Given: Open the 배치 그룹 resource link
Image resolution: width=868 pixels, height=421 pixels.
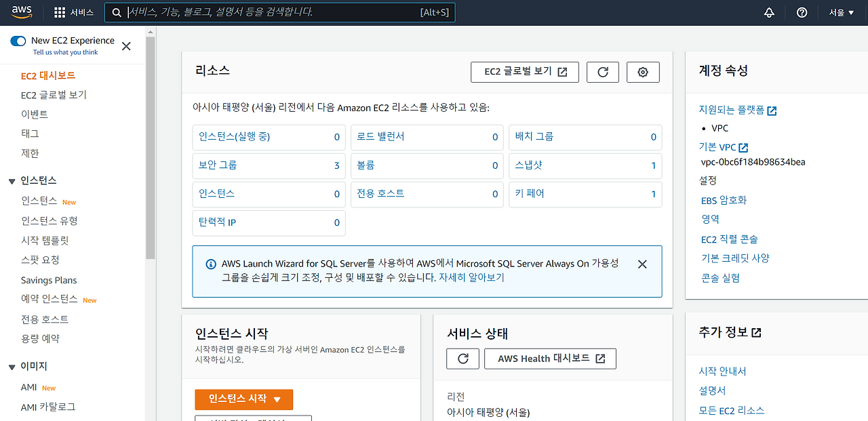Looking at the screenshot, I should (534, 137).
